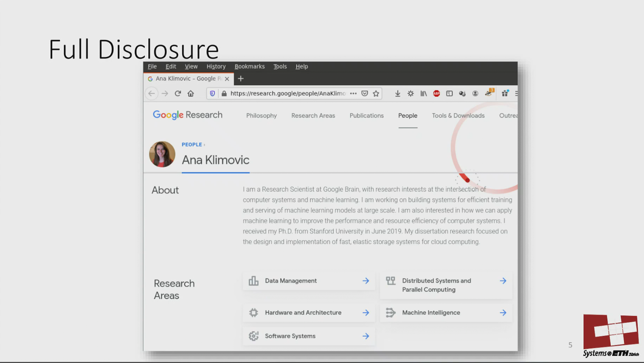Click extension icon with orange badge

(489, 93)
